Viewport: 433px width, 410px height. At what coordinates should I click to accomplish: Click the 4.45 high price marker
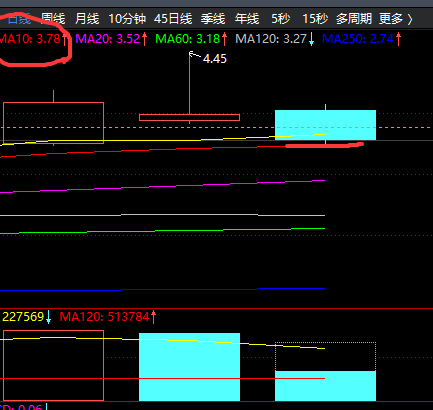215,59
